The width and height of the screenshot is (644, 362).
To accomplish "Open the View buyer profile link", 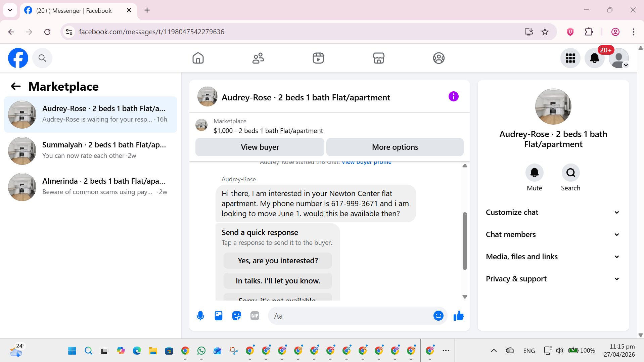I will coord(366,163).
